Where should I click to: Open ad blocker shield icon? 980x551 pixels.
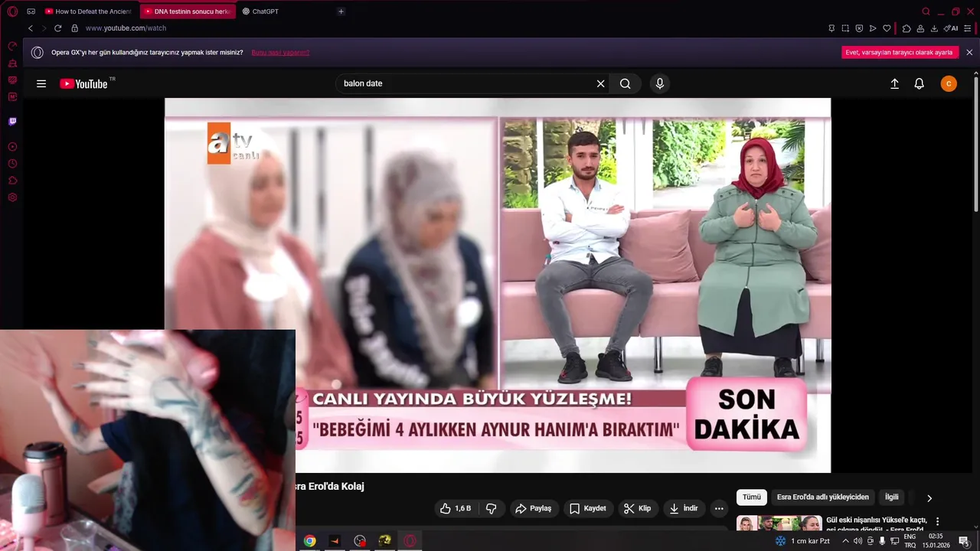859,28
